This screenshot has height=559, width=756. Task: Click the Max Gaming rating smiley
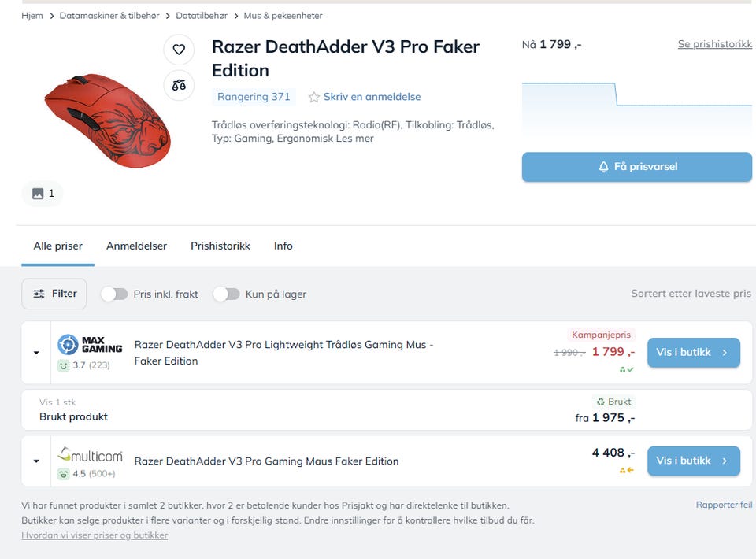click(x=63, y=365)
